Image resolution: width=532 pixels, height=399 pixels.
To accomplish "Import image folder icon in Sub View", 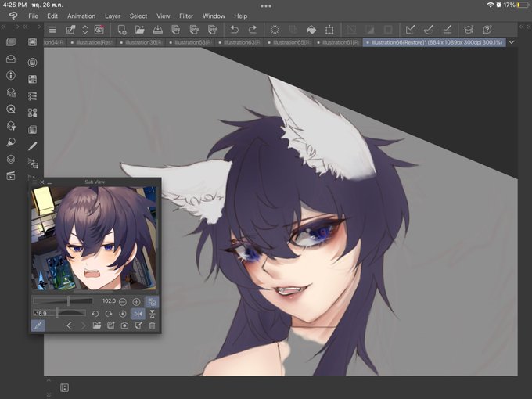I will 97,325.
